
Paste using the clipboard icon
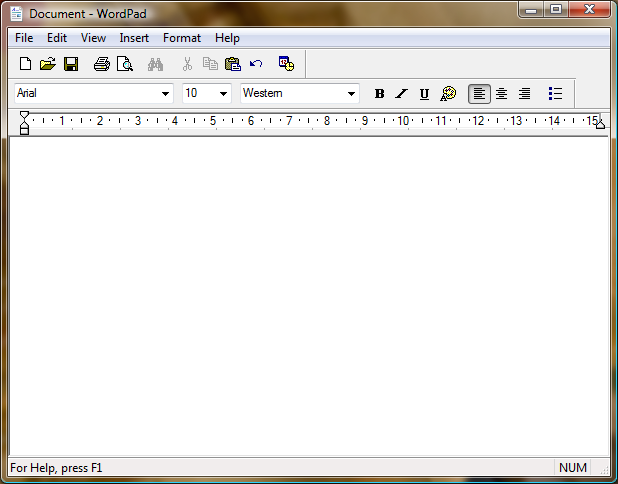click(233, 63)
